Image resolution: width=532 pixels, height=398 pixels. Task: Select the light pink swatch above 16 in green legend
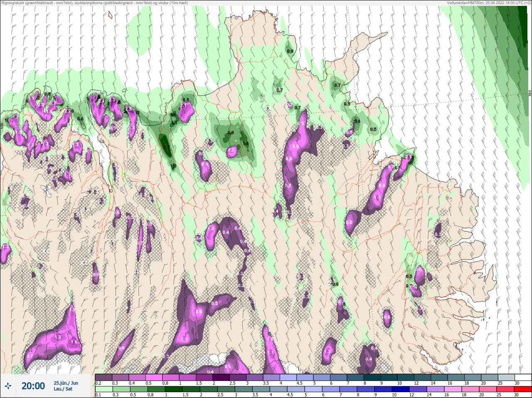point(453,389)
